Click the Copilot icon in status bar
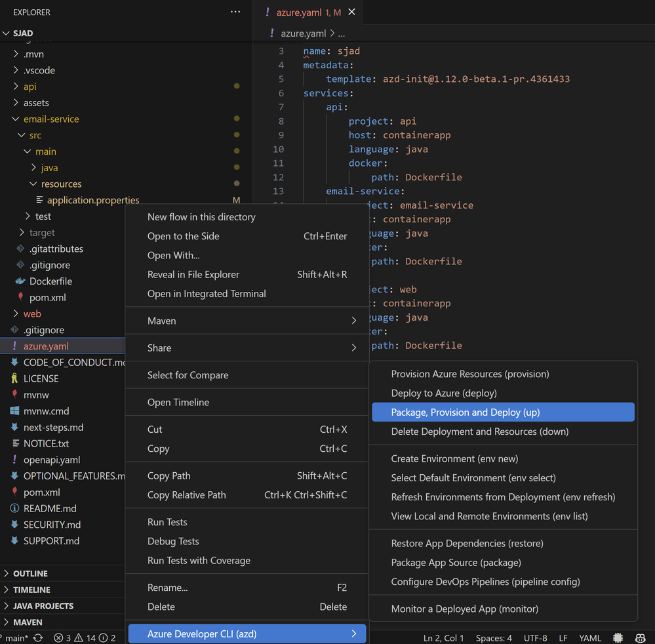The image size is (655, 644). coord(640,637)
